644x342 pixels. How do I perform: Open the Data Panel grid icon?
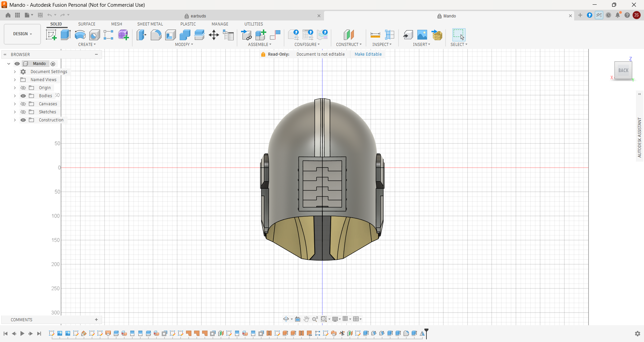[17, 15]
